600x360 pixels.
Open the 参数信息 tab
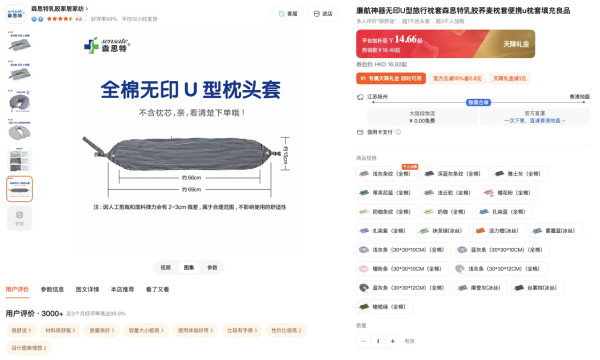click(x=52, y=290)
